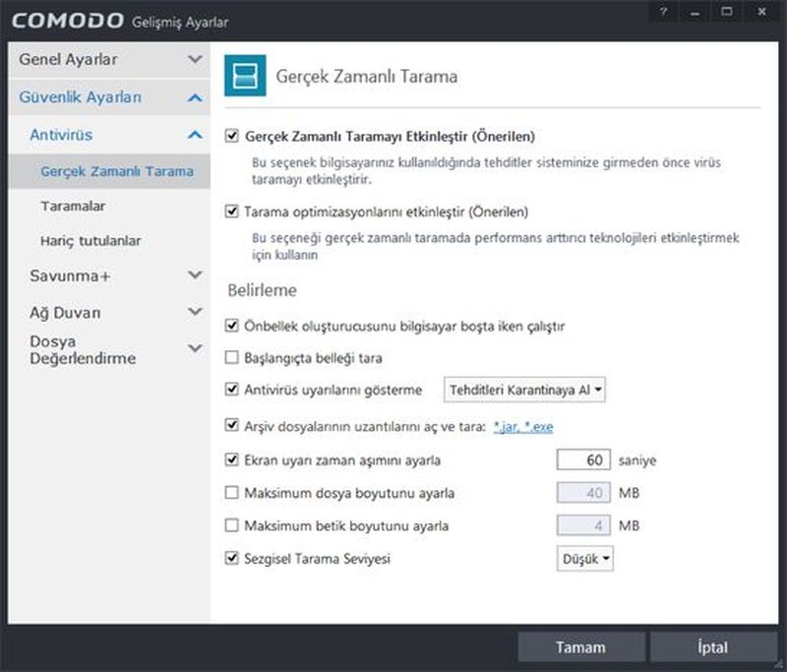Expand the Dosya Değerlendirme section chevron
Screen dimensions: 787x672
click(x=195, y=348)
